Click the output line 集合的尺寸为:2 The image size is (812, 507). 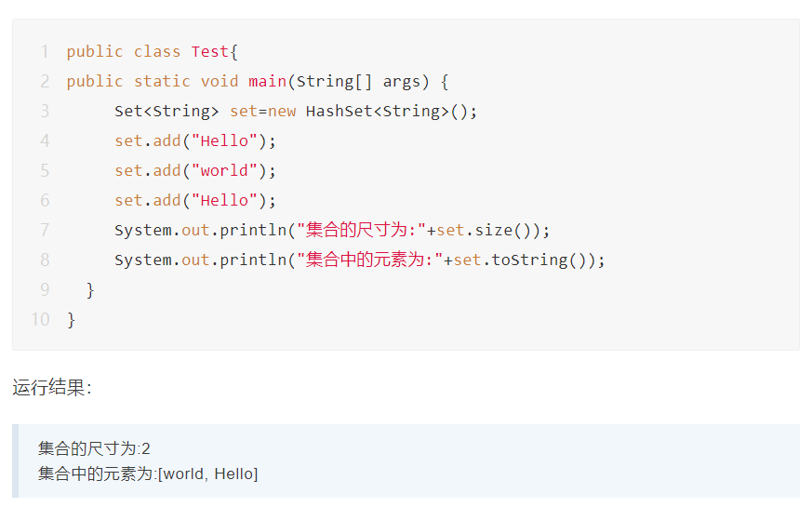coord(94,449)
